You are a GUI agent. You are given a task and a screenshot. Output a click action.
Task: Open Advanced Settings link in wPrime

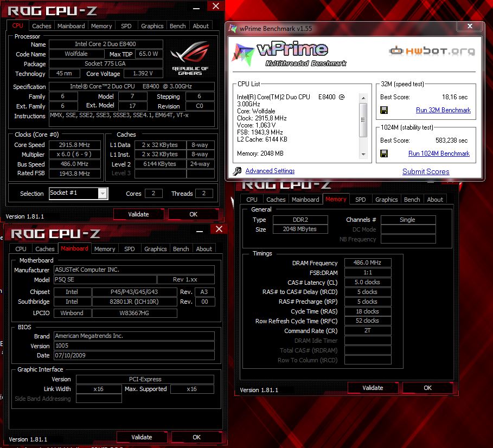pyautogui.click(x=270, y=171)
